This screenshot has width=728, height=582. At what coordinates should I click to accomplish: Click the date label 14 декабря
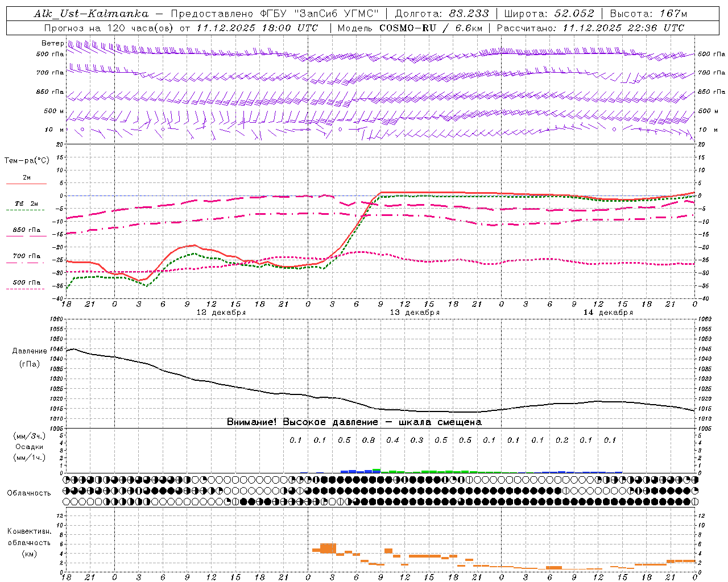608,313
